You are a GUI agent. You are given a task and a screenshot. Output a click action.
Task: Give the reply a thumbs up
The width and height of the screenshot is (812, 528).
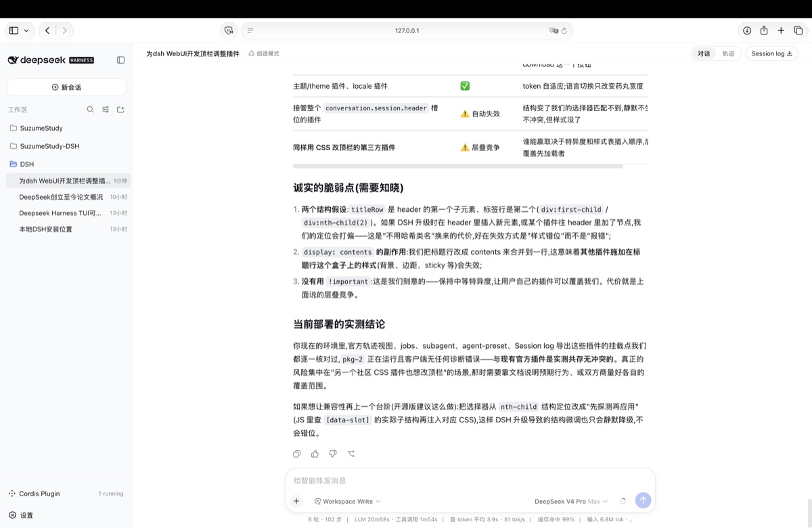pyautogui.click(x=315, y=454)
